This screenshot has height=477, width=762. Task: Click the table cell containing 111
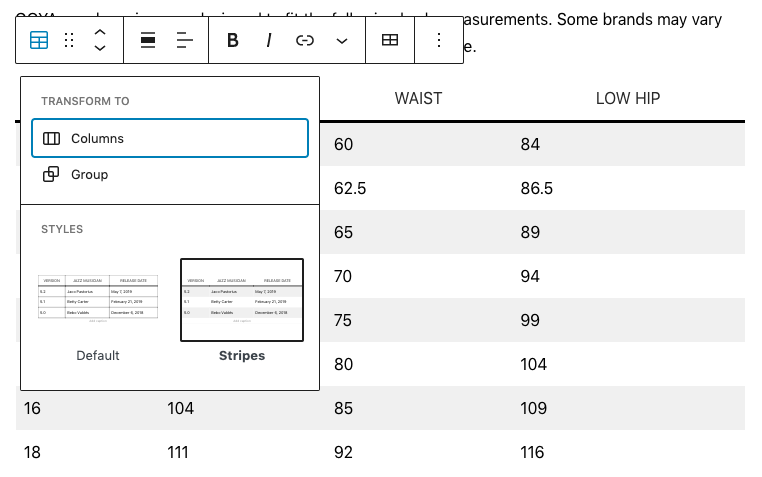click(180, 452)
